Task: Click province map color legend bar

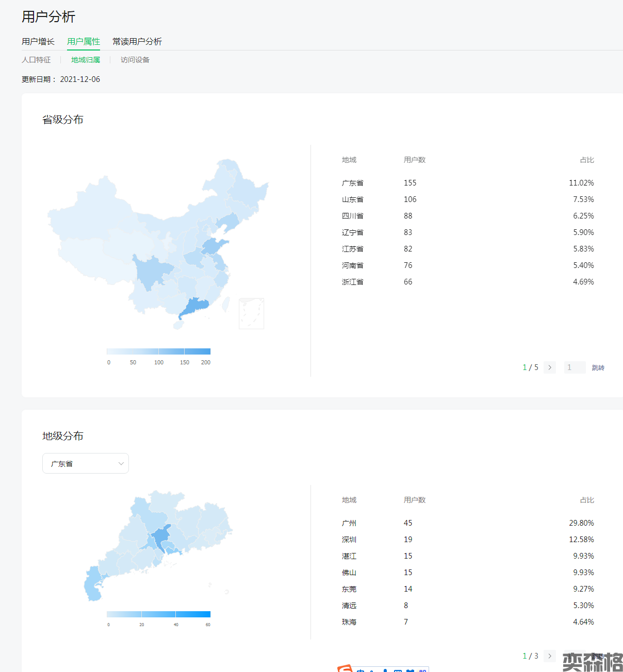Action: [x=158, y=351]
